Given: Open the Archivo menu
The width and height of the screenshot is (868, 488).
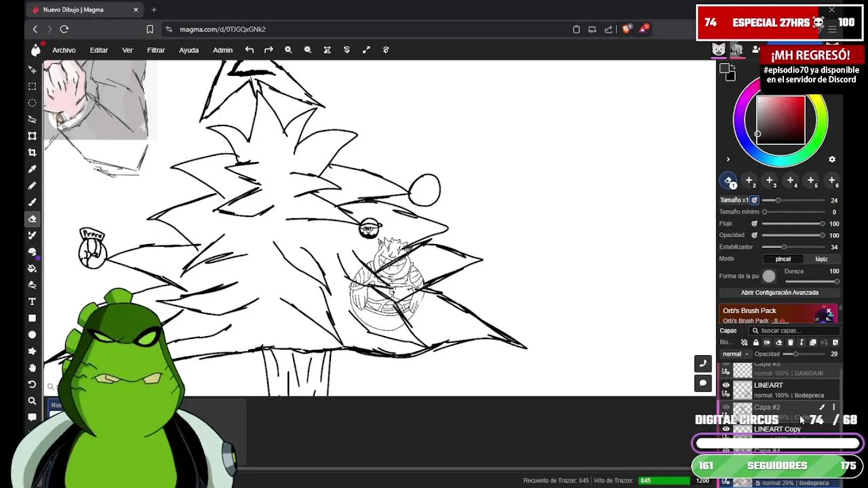Looking at the screenshot, I should tap(64, 50).
